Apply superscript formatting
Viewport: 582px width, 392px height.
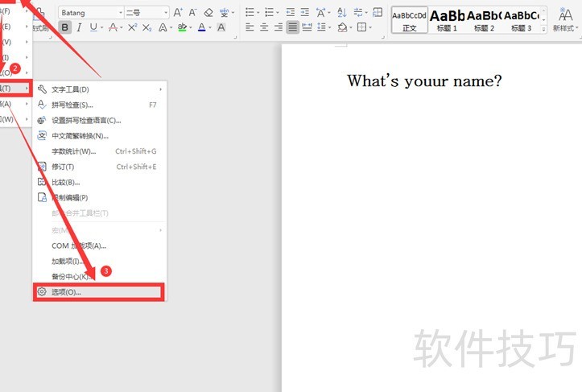pyautogui.click(x=132, y=27)
